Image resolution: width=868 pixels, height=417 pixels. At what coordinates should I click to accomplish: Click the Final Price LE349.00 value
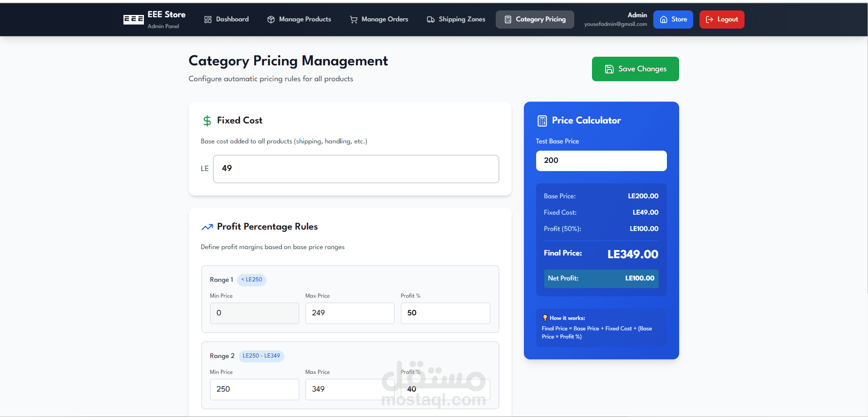tap(633, 255)
